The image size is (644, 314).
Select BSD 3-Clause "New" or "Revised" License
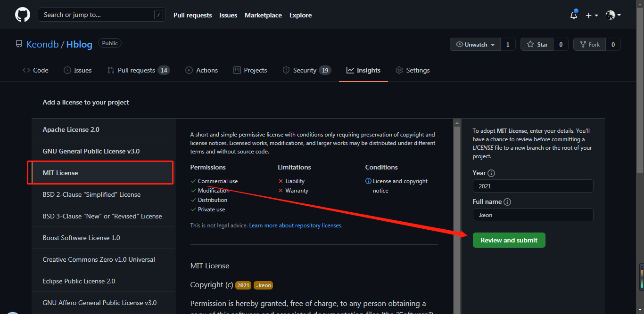click(103, 216)
